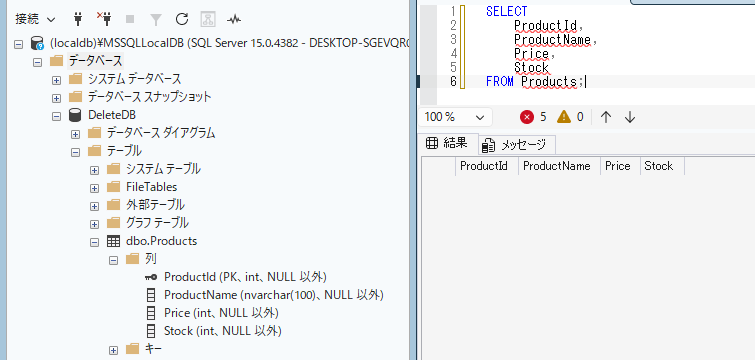Select データベース スナップショット item
The width and height of the screenshot is (755, 360).
[149, 97]
